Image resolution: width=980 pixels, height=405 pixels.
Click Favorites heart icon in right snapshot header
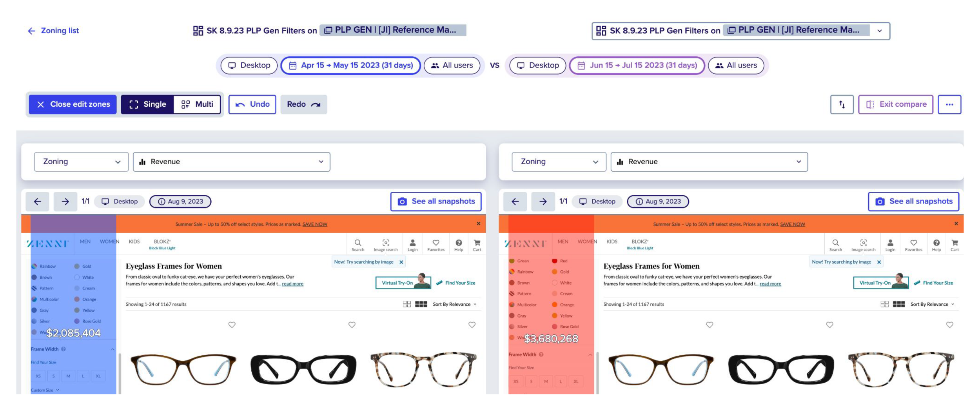913,245
